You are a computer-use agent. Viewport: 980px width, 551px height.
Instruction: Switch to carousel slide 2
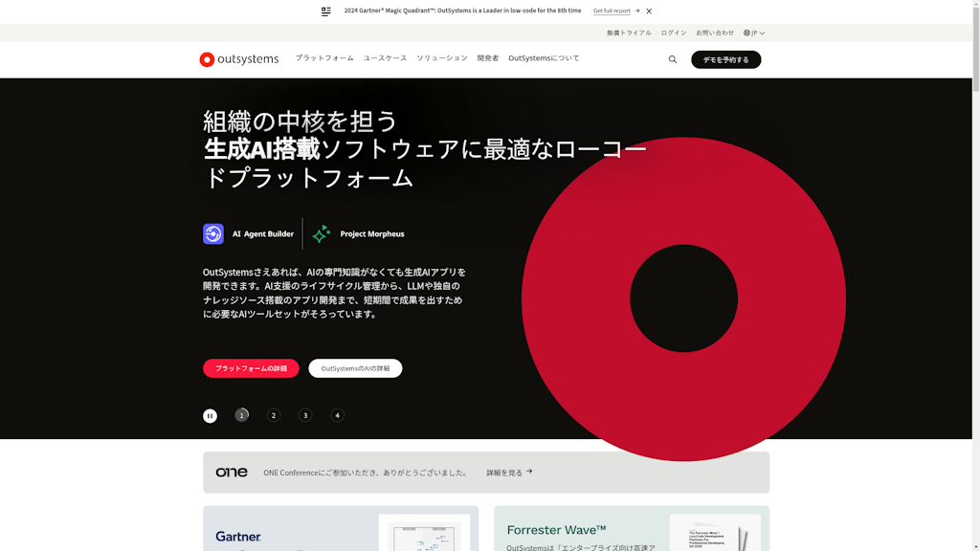(x=274, y=415)
